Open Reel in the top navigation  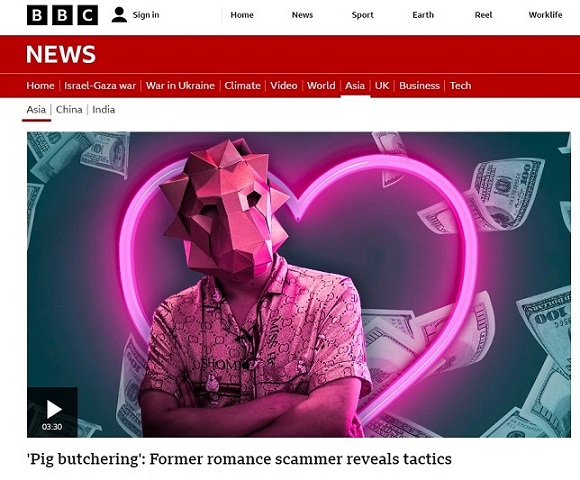pos(483,15)
